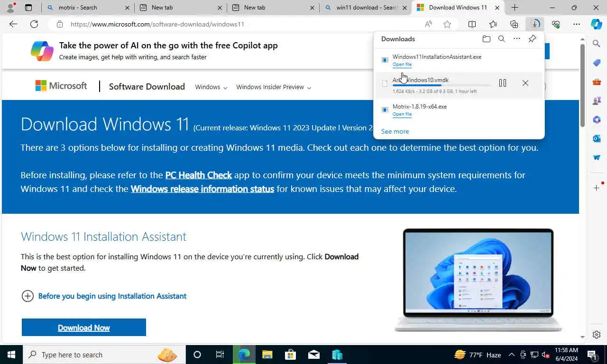Refresh the current page
This screenshot has height=364, width=607.
34,24
